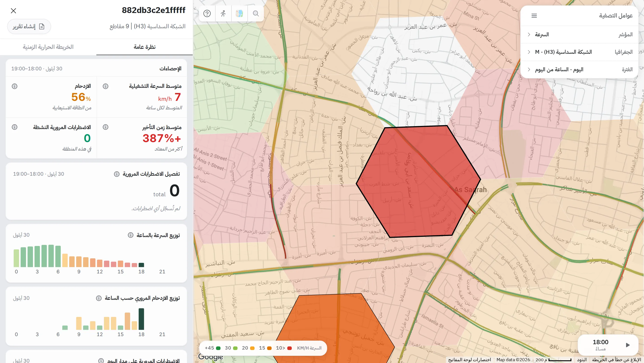The width and height of the screenshot is (644, 363).
Task: Click the selected red hexagon on the map
Action: (x=418, y=181)
